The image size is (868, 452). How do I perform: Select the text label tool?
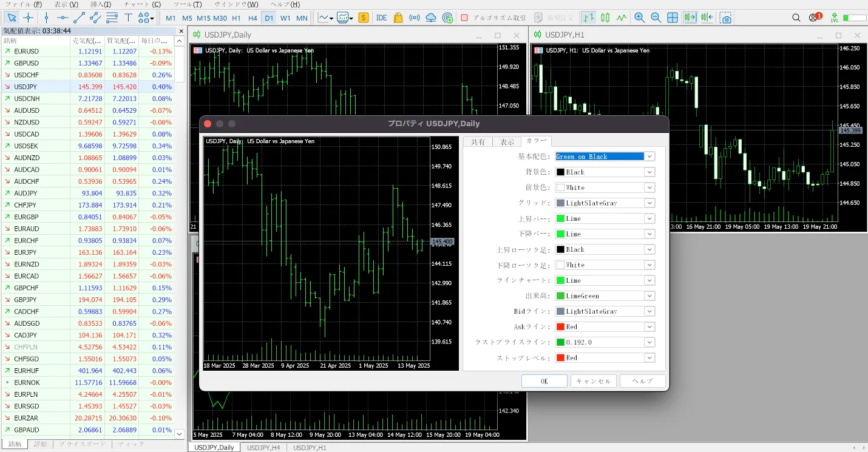(128, 18)
